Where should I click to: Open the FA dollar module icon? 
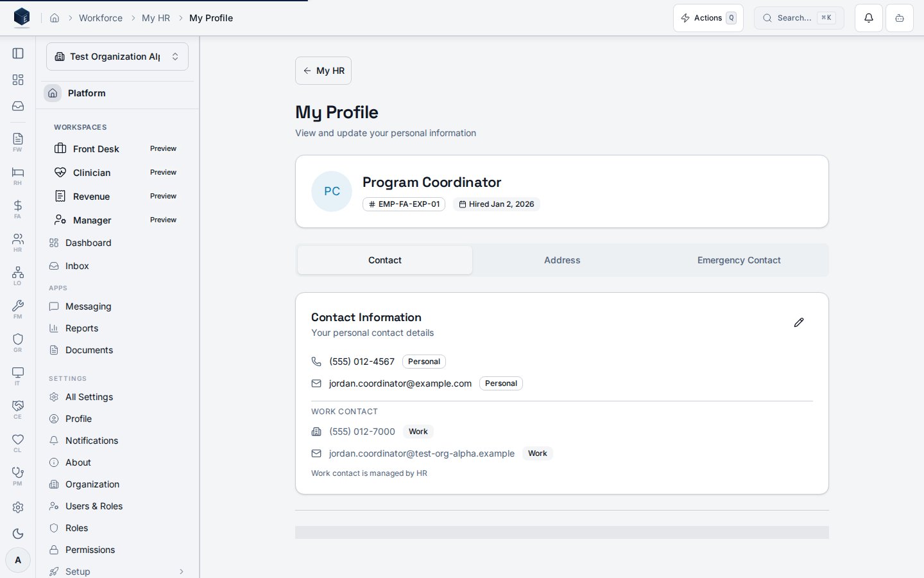(x=18, y=209)
